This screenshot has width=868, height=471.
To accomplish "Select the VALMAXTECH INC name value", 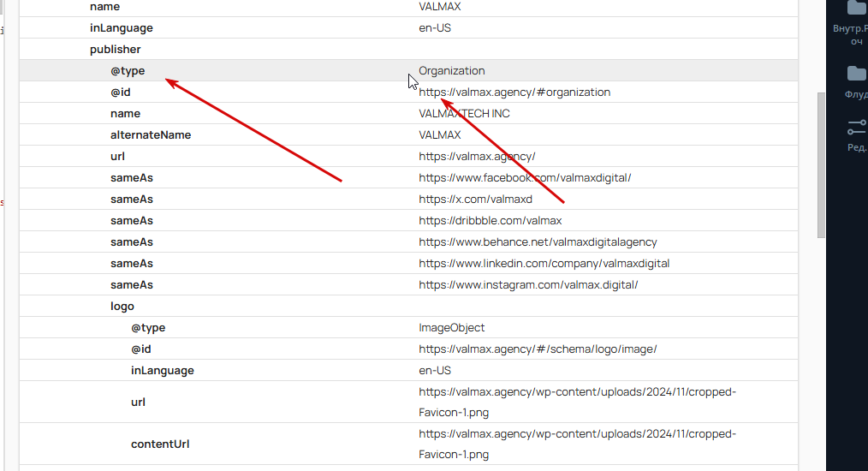I will pyautogui.click(x=464, y=114).
